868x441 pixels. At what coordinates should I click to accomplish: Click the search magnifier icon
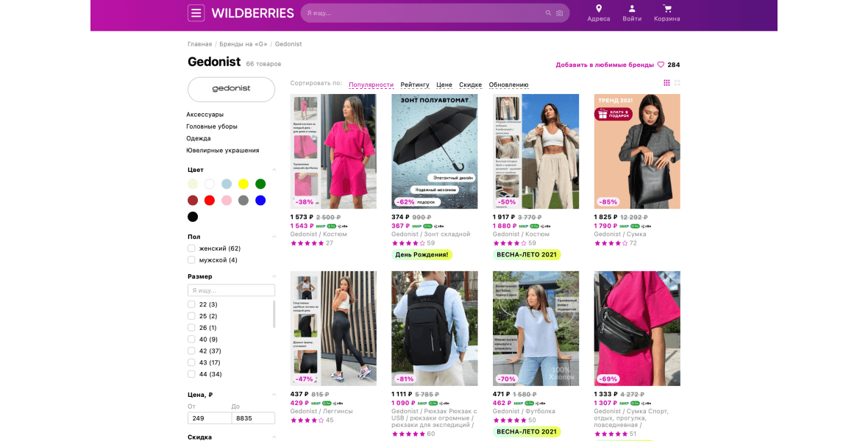548,12
